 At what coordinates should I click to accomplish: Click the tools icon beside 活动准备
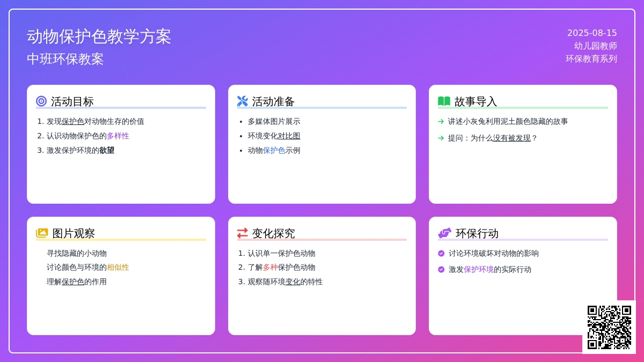(243, 101)
